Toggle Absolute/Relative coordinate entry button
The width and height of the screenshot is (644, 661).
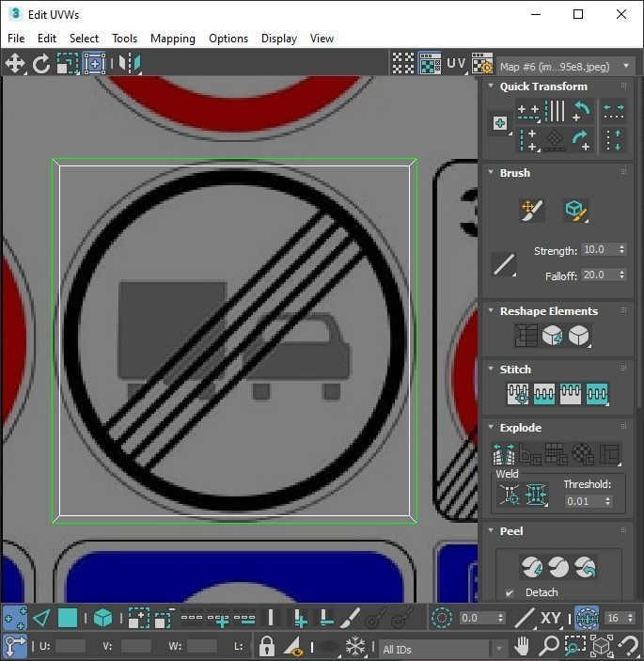[15, 645]
